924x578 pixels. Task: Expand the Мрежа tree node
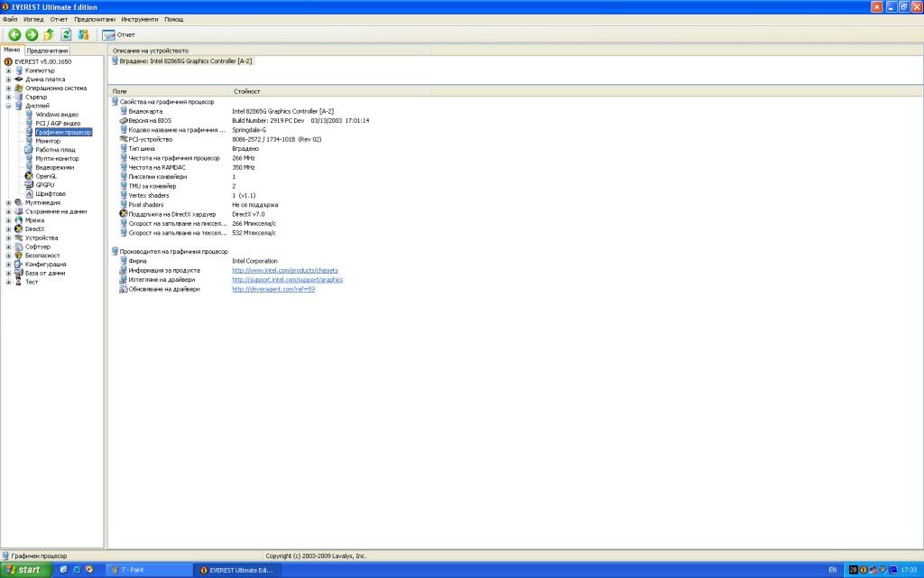click(8, 220)
